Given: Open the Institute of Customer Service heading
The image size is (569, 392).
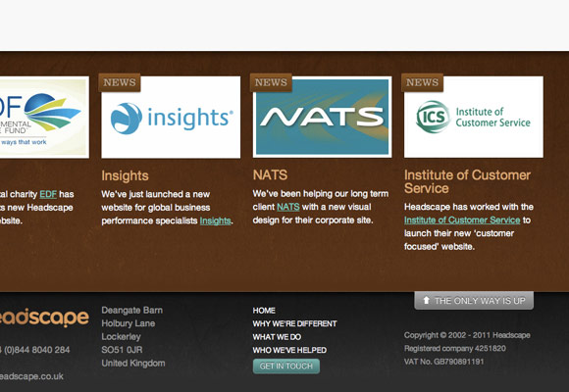Looking at the screenshot, I should point(467,181).
